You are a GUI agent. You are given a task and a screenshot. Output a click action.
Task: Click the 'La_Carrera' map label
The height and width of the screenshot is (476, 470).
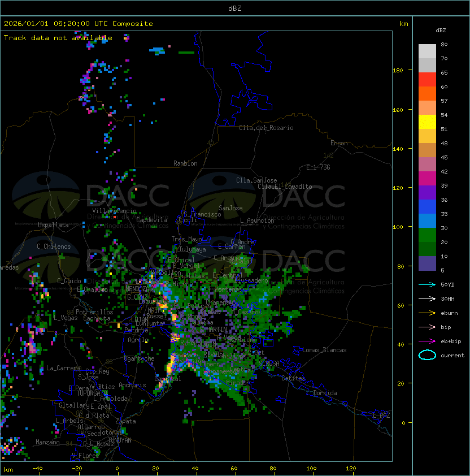(x=63, y=368)
